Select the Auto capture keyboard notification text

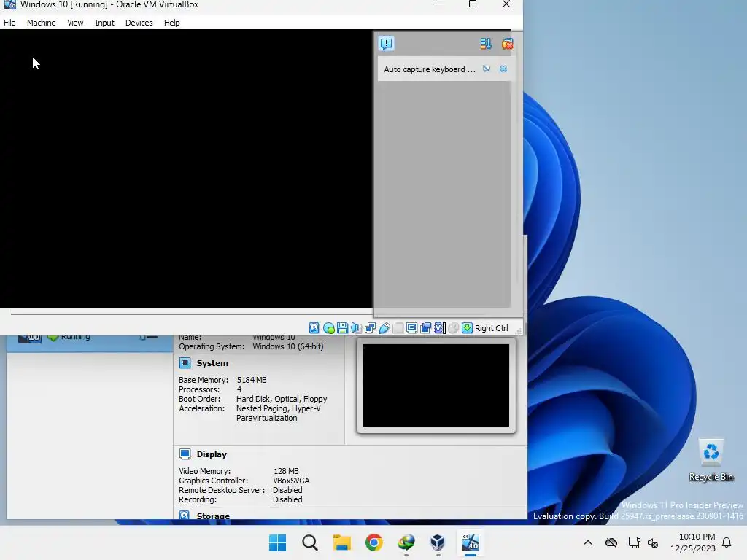tap(429, 69)
